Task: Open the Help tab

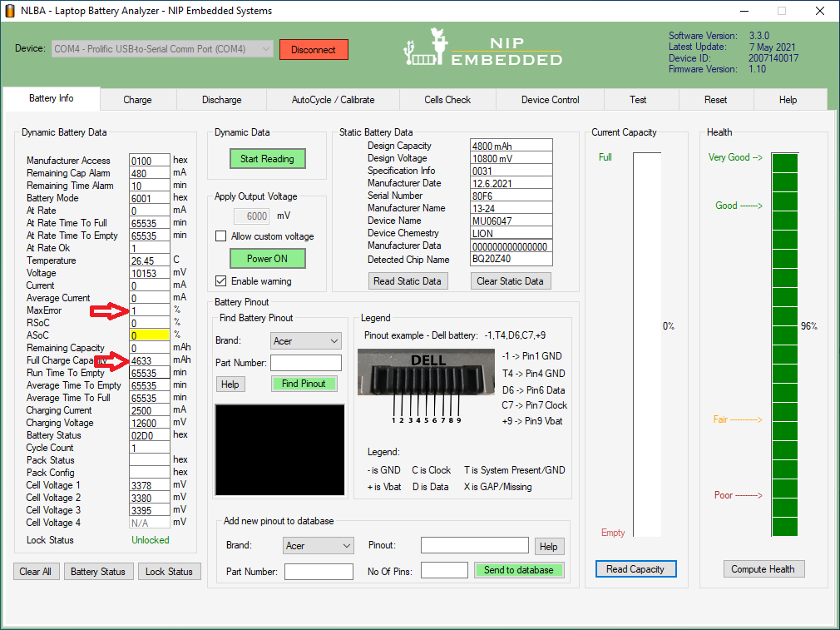Action: 788,100
